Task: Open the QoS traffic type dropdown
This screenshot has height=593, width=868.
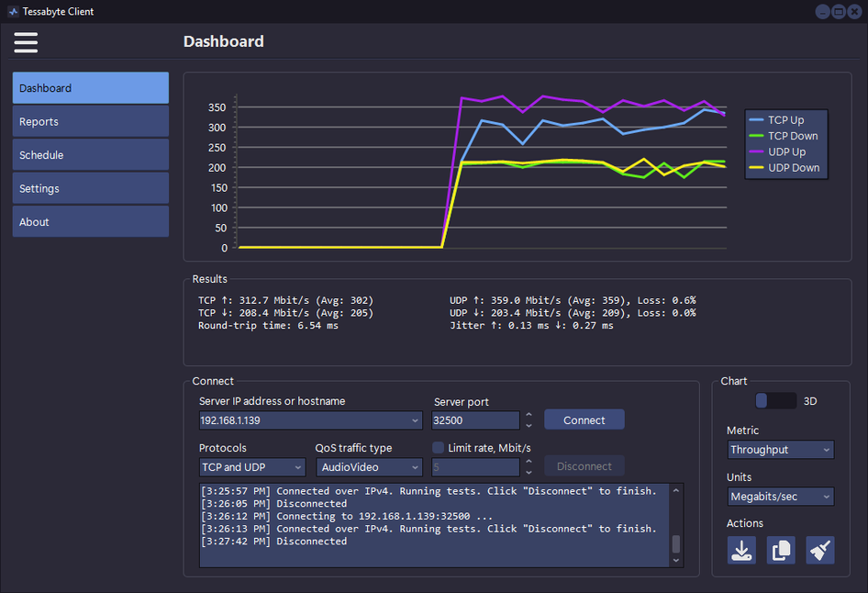Action: [415, 467]
